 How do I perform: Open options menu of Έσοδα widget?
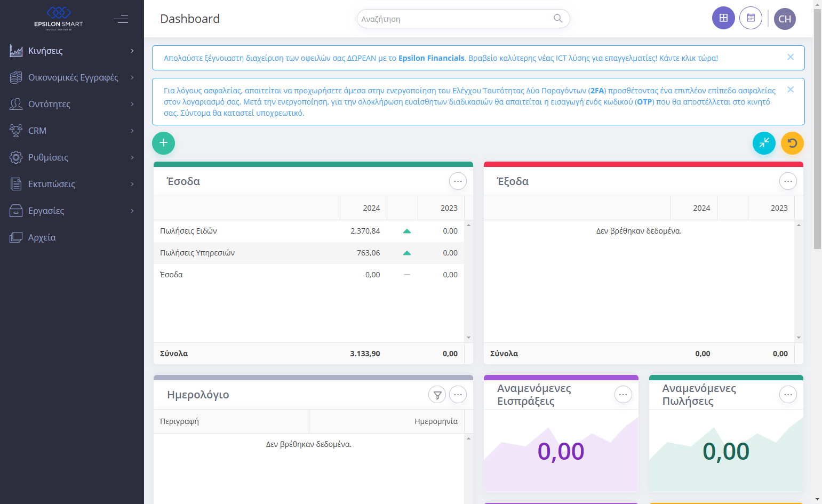[458, 181]
